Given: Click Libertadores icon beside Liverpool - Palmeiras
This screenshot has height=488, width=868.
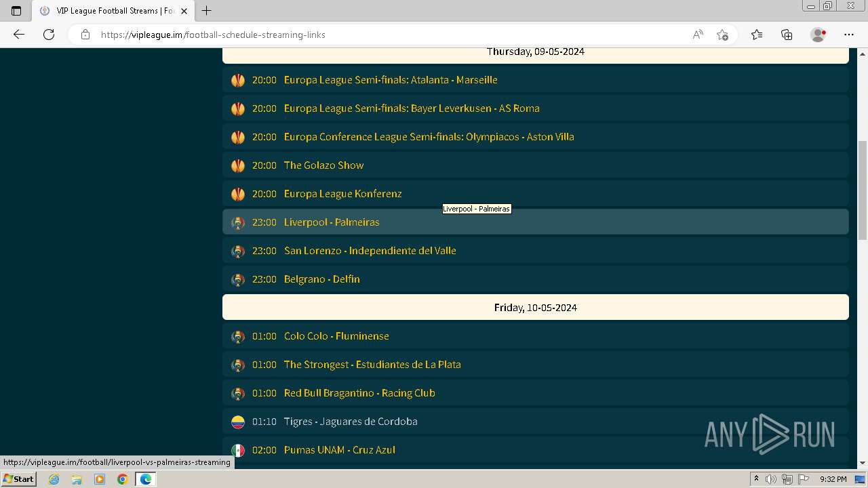Looking at the screenshot, I should [238, 222].
